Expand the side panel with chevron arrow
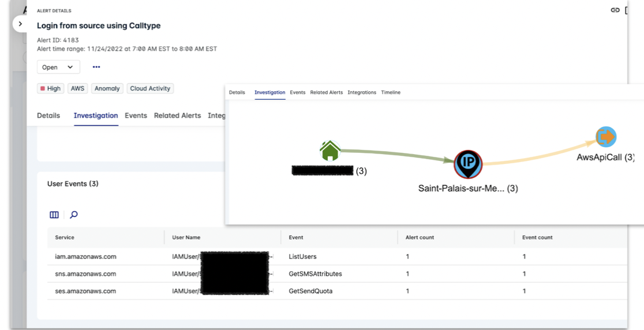 pos(21,24)
